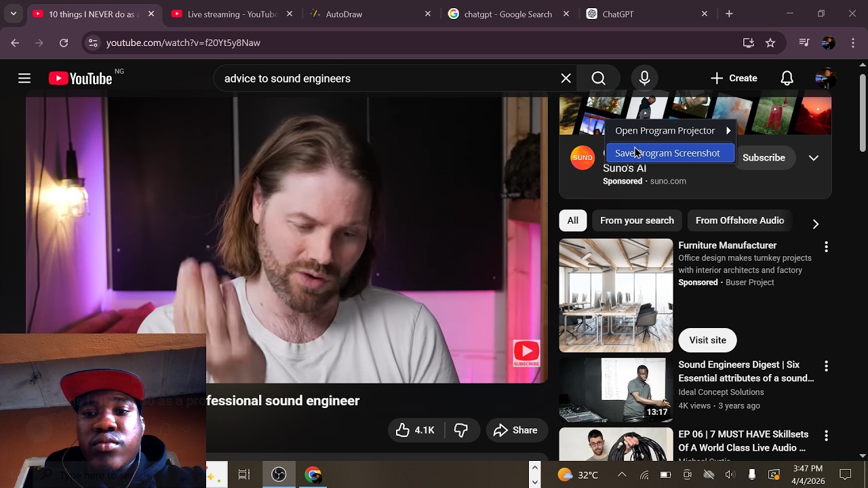Click Visit site on furniture ad
Viewport: 868px width, 488px height.
(x=707, y=340)
